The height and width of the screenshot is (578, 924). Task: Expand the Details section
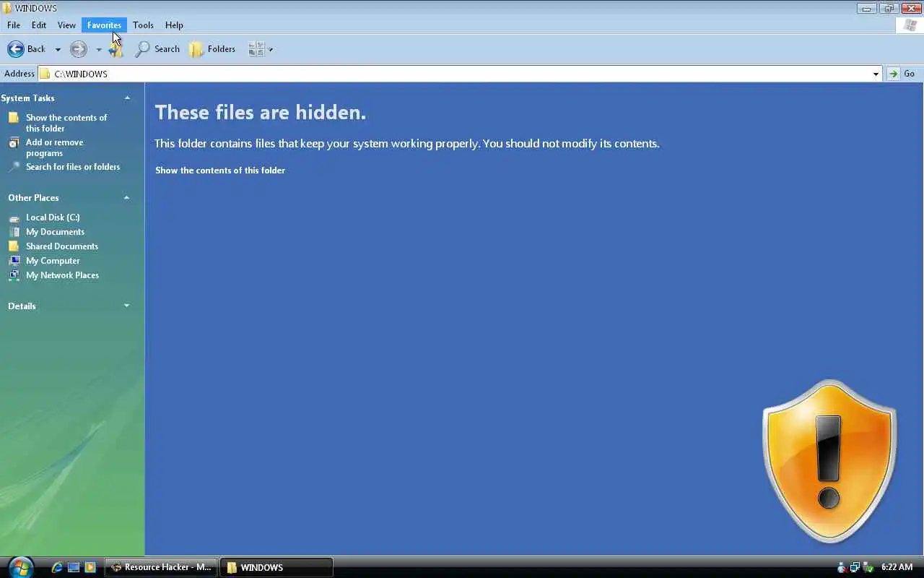126,306
